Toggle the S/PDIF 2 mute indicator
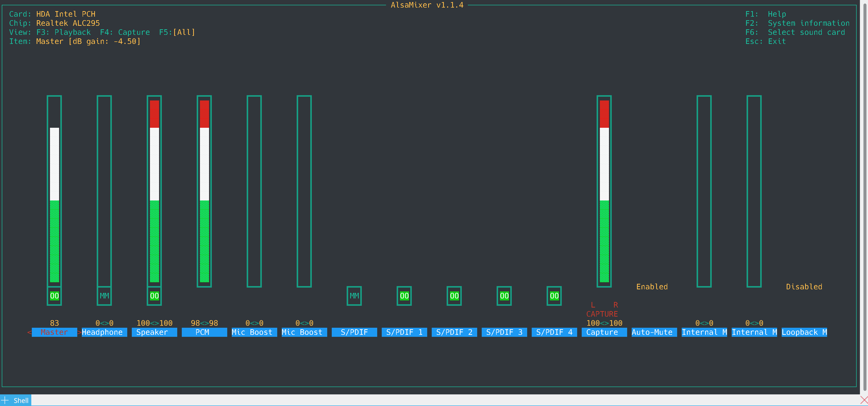Viewport: 868px width, 406px height. pos(454,296)
